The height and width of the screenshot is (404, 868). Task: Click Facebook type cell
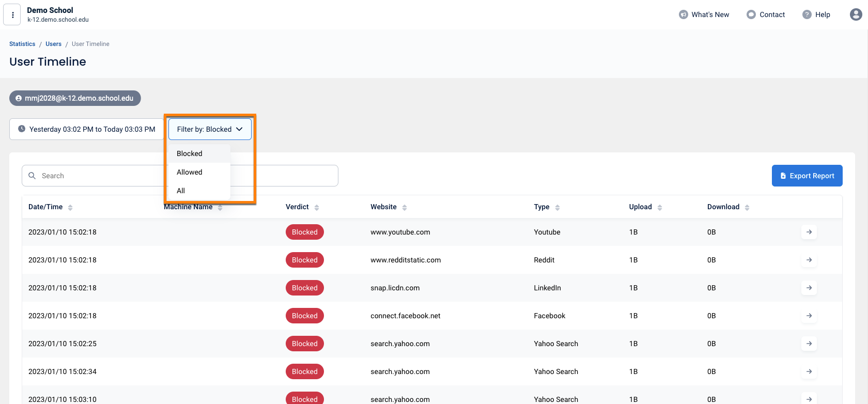point(549,316)
